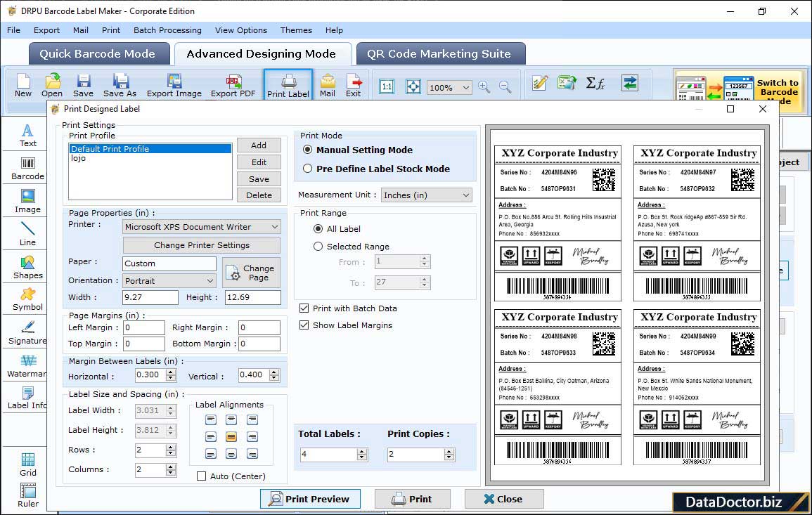Select the Text tool in sidebar
Viewport: 812px width, 515px height.
[x=27, y=136]
